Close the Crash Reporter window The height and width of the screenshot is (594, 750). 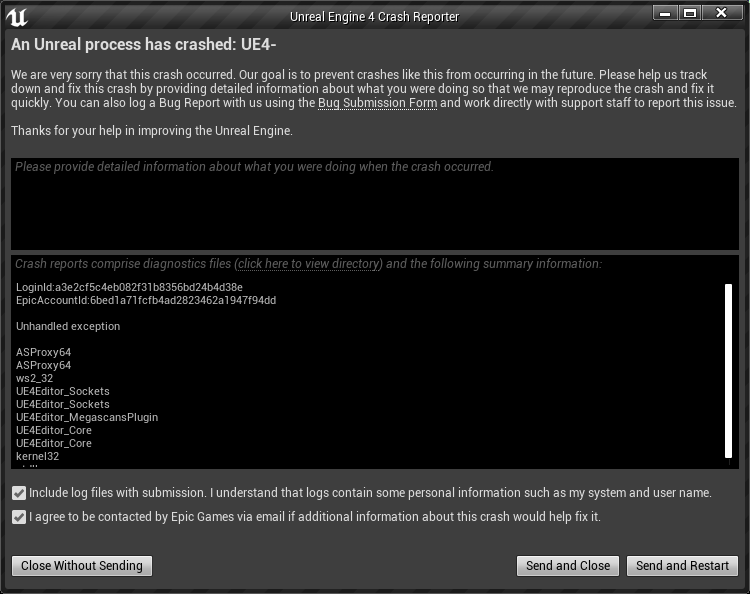[x=721, y=13]
